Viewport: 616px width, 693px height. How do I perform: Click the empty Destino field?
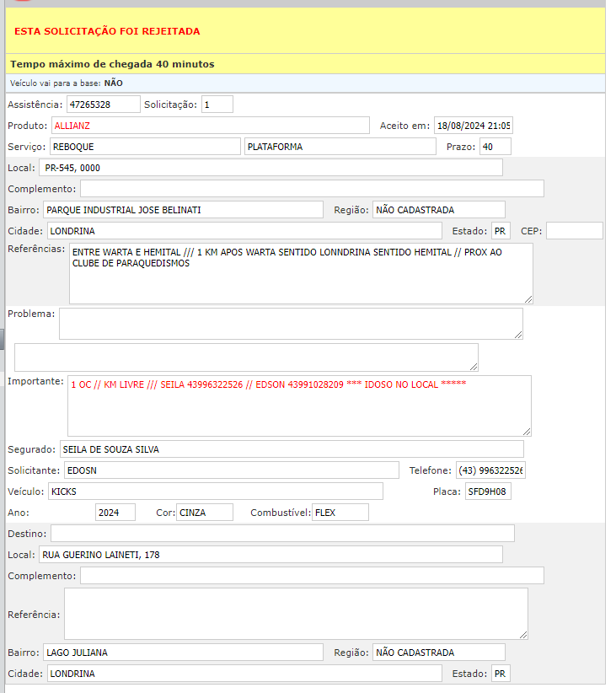pos(282,533)
